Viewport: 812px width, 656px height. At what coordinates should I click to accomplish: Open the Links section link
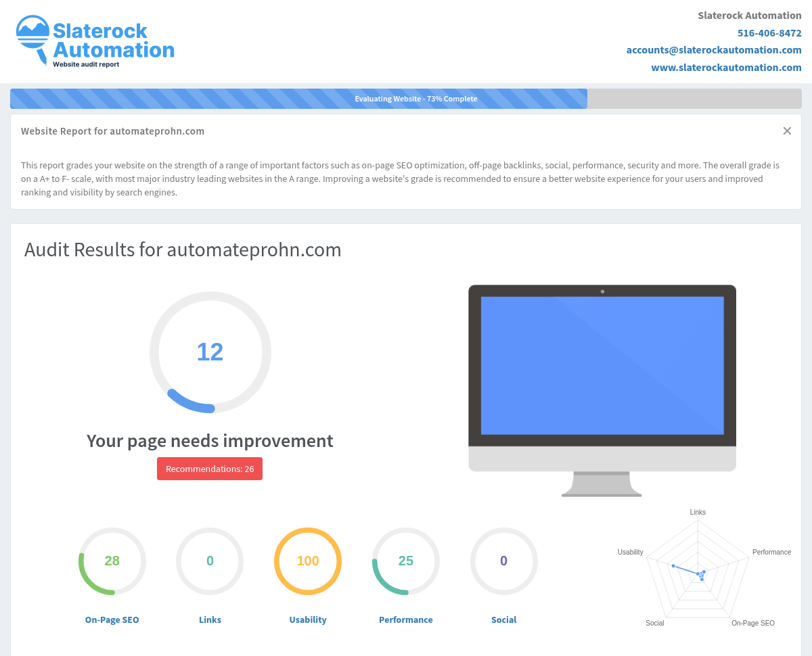(210, 619)
